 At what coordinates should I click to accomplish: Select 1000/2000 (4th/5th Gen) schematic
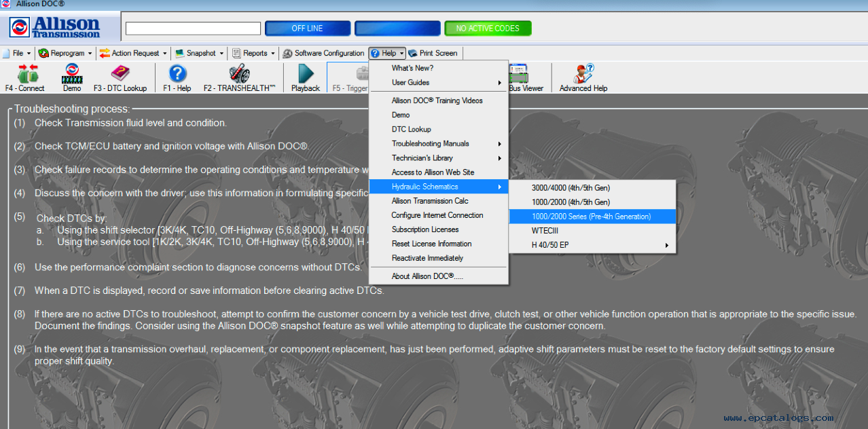pyautogui.click(x=592, y=202)
